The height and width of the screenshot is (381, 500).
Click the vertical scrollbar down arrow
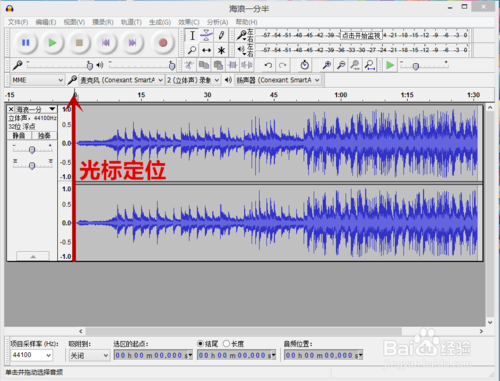(490, 322)
